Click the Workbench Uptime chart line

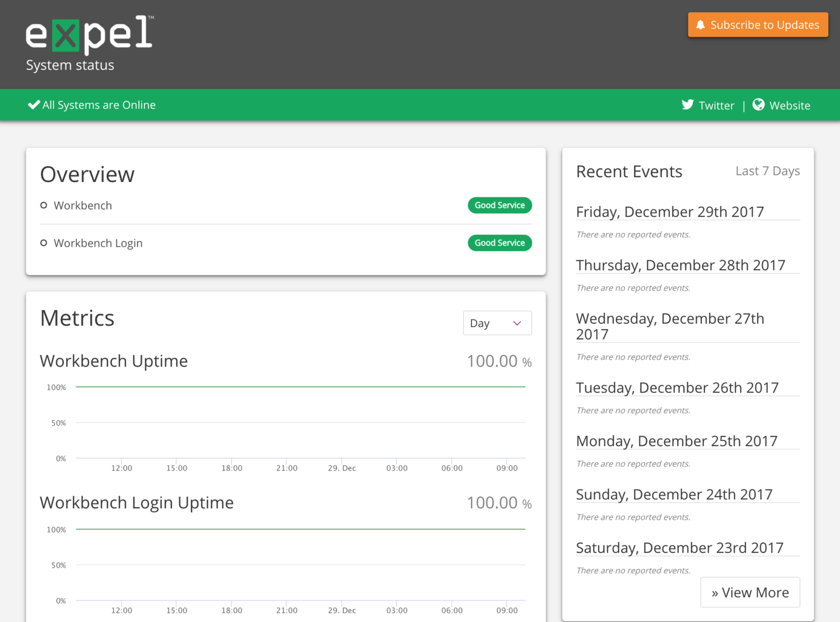click(301, 386)
